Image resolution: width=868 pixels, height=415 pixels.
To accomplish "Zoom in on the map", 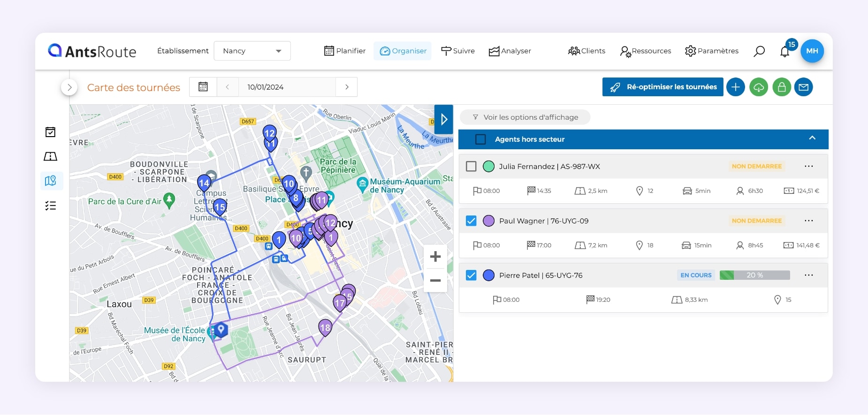I will (x=435, y=257).
